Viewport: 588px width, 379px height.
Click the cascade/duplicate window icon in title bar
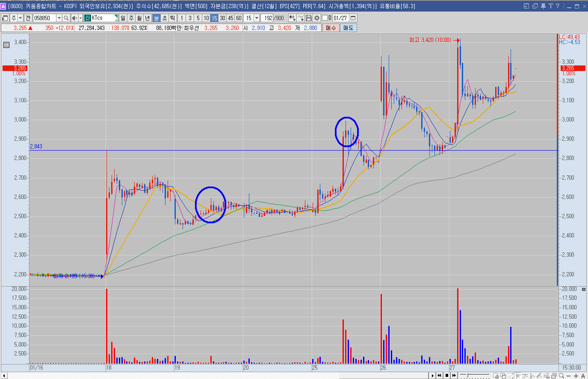(x=535, y=6)
